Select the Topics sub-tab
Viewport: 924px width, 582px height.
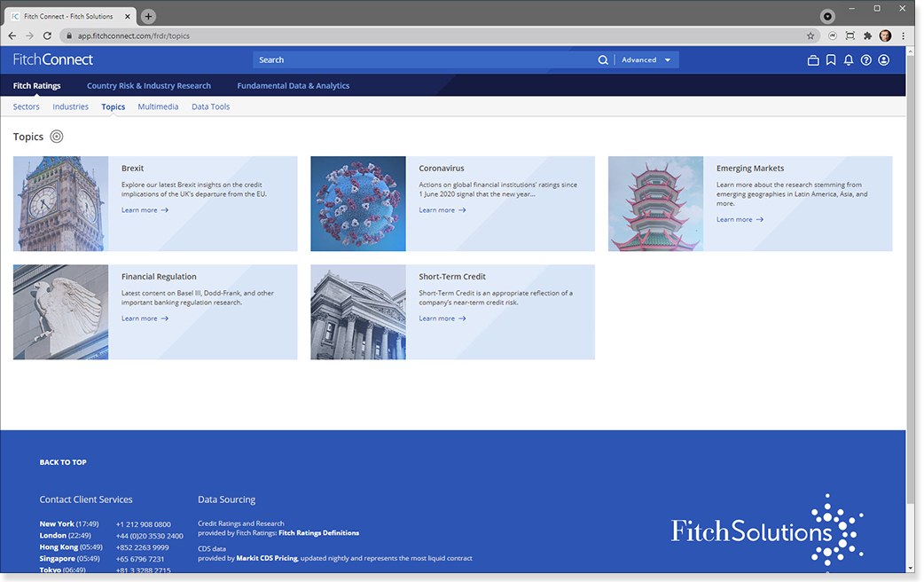pos(114,106)
